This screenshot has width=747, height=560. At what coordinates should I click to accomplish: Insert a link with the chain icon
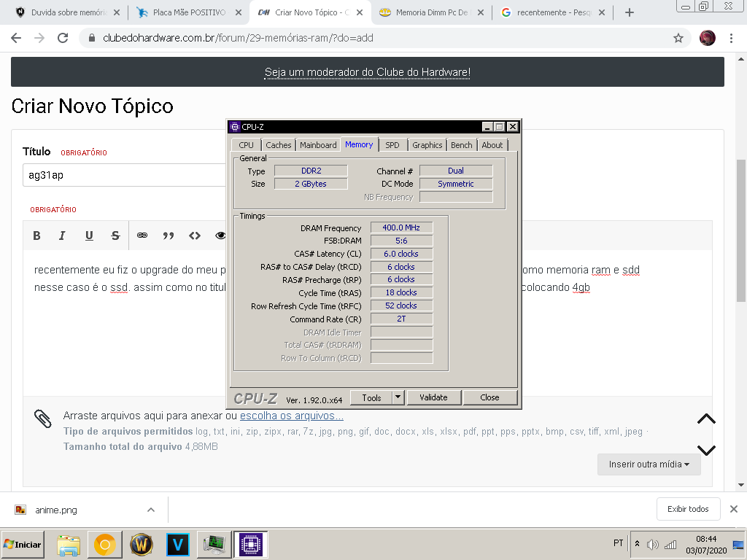pyautogui.click(x=142, y=236)
